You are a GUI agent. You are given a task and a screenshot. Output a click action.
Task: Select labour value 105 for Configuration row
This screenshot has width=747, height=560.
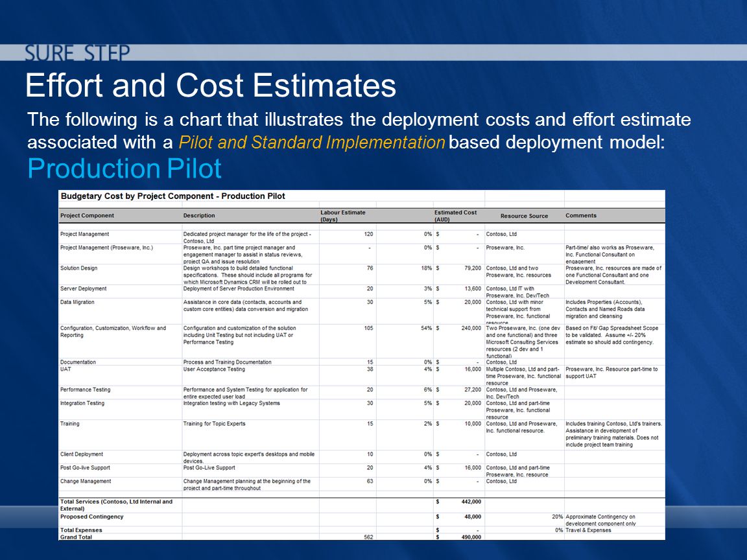(x=368, y=328)
